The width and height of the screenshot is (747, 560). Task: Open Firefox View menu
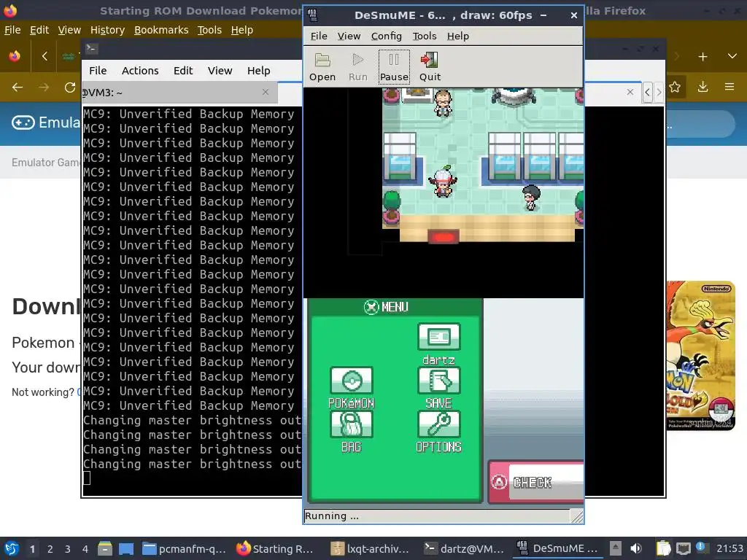pos(69,30)
